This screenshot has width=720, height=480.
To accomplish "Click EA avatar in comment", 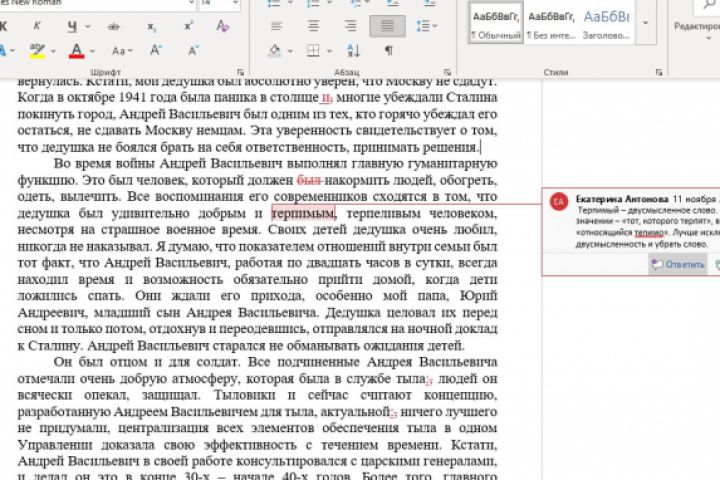I will (x=558, y=202).
